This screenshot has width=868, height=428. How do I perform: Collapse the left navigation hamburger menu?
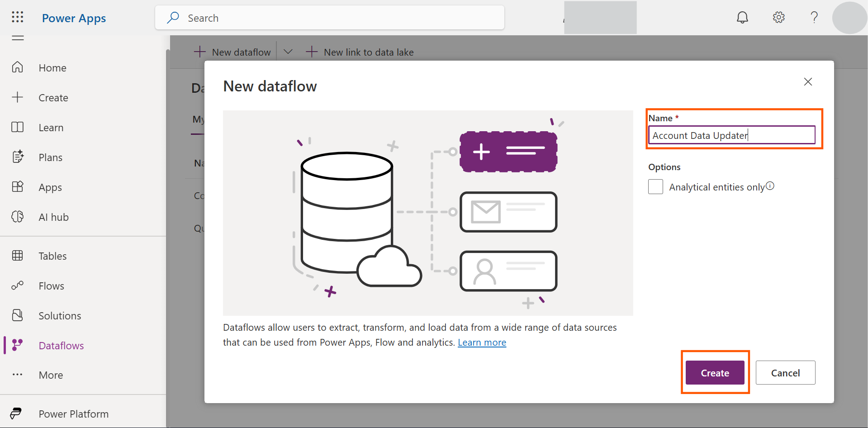pos(18,38)
